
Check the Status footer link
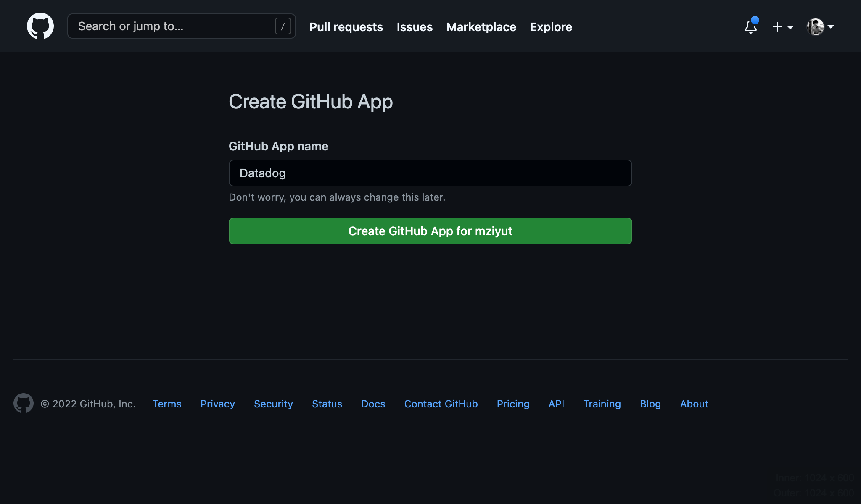coord(327,404)
